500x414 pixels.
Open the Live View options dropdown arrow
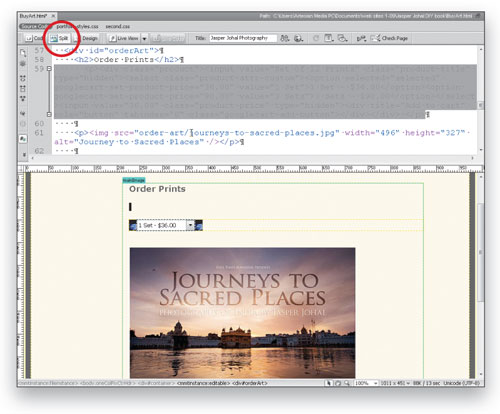click(144, 39)
